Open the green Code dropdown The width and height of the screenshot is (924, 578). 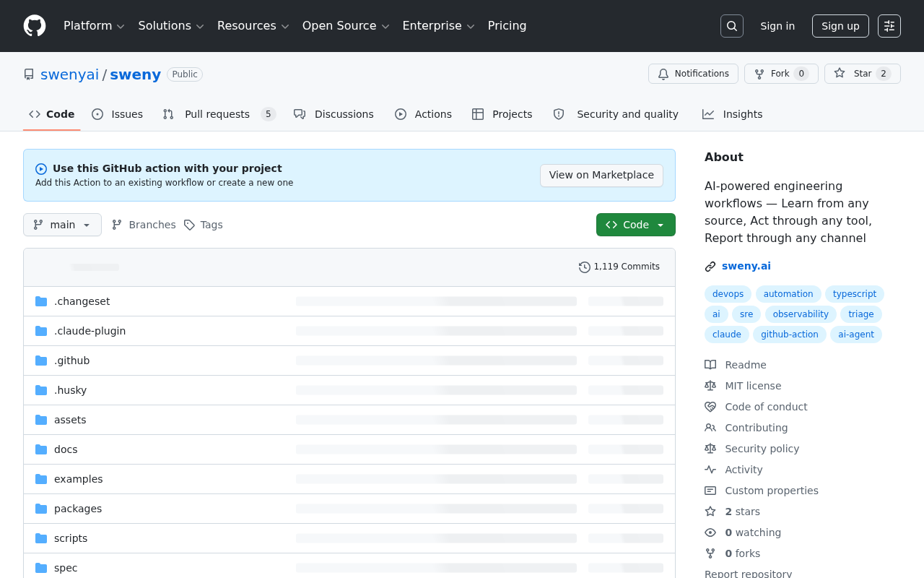(x=636, y=225)
